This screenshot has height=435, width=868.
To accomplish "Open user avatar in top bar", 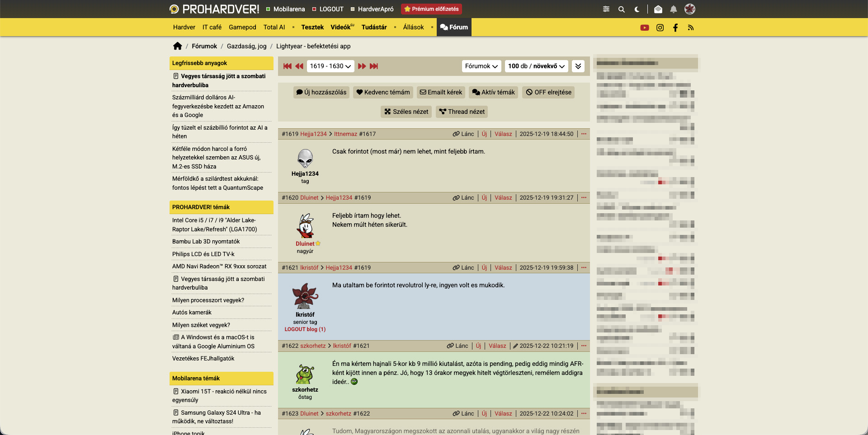I will pos(690,9).
